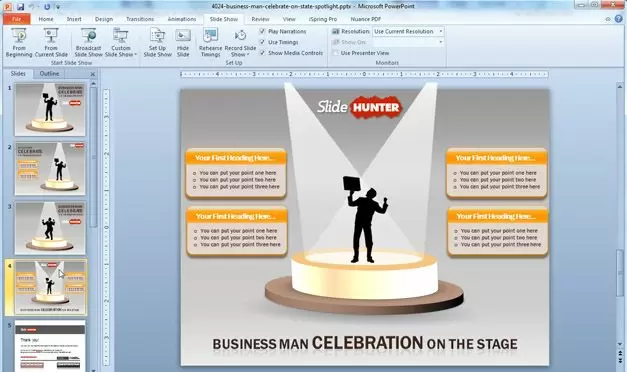
Task: Uncheck Show Media Controls
Action: click(262, 53)
